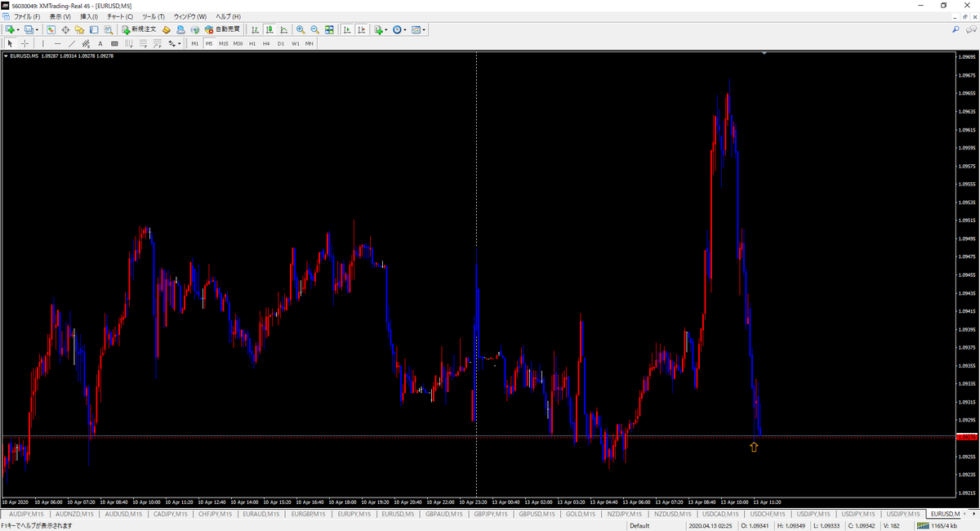Open the periods clock dropdown
This screenshot has height=531, width=980.
405,29
